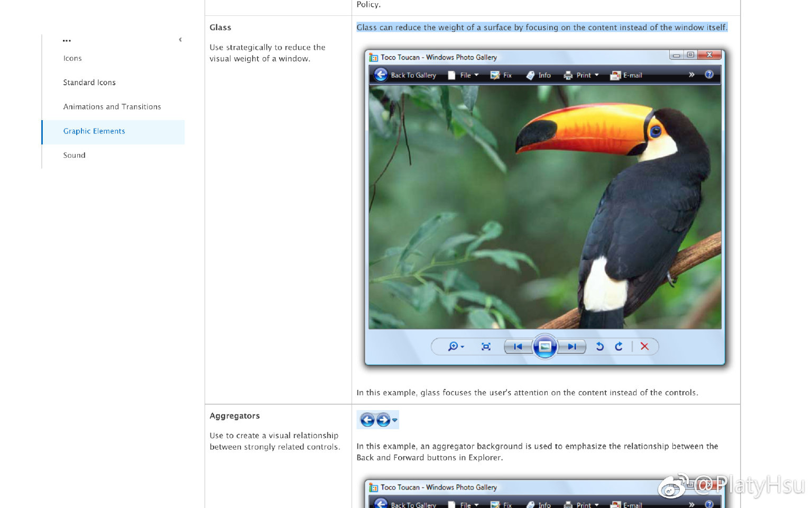Collapse the sidebar using the left chevron
This screenshot has height=508, width=812.
(x=180, y=40)
